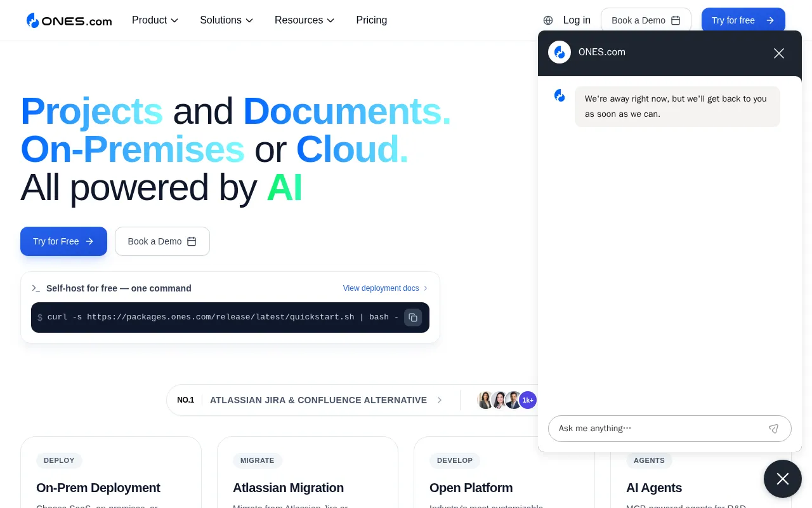Click the terminal prompt icon
This screenshot has width=812, height=508.
tap(36, 288)
